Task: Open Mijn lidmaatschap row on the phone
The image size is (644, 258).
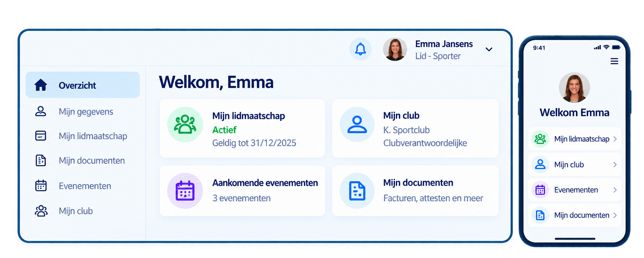Action: (x=574, y=139)
